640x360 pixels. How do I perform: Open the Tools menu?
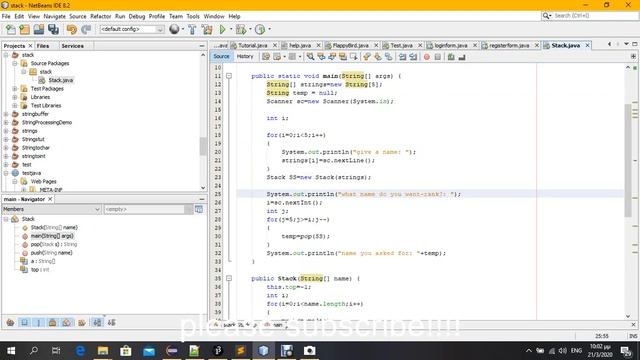(x=193, y=16)
